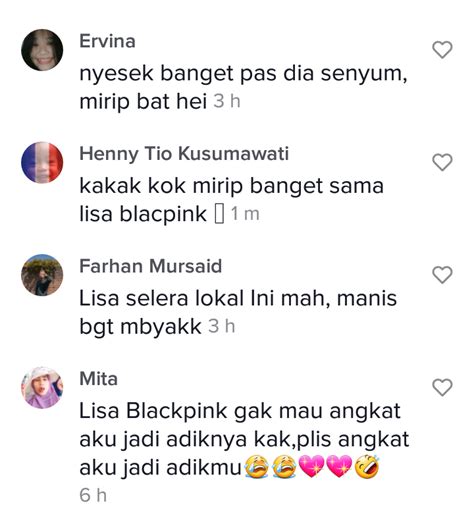Like Henny Tio Kusumawati's comment

pyautogui.click(x=442, y=162)
